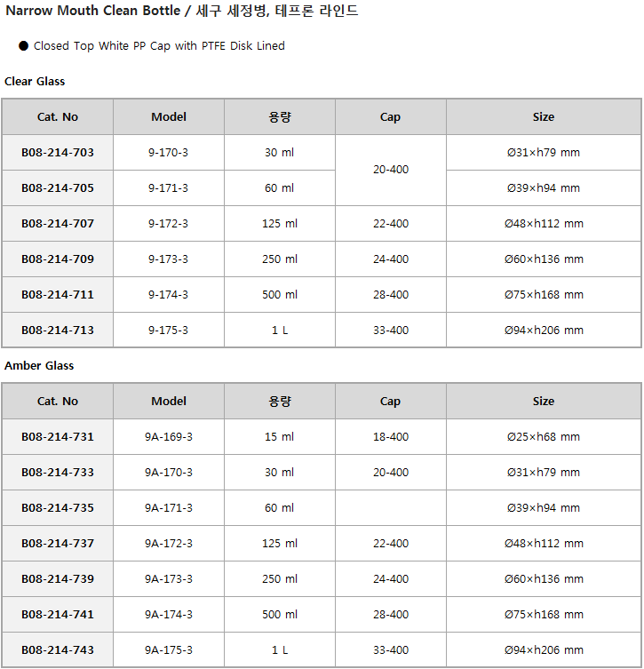Click catalog number B08-214-703

point(58,152)
